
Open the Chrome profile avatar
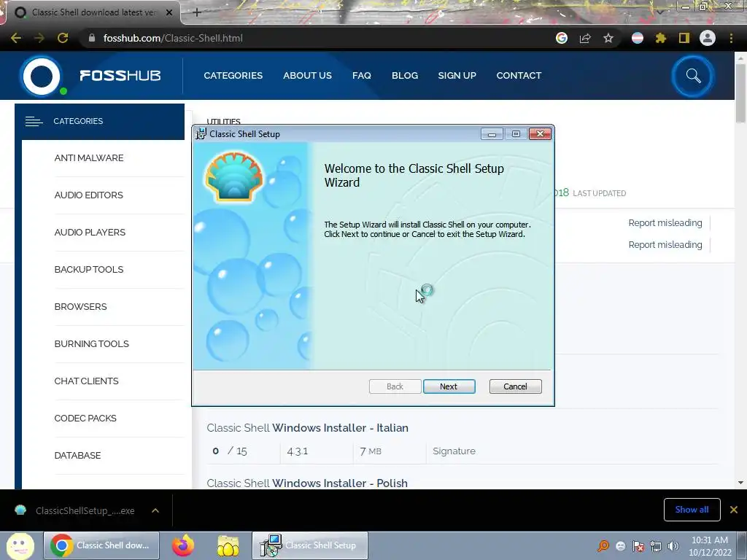click(708, 38)
